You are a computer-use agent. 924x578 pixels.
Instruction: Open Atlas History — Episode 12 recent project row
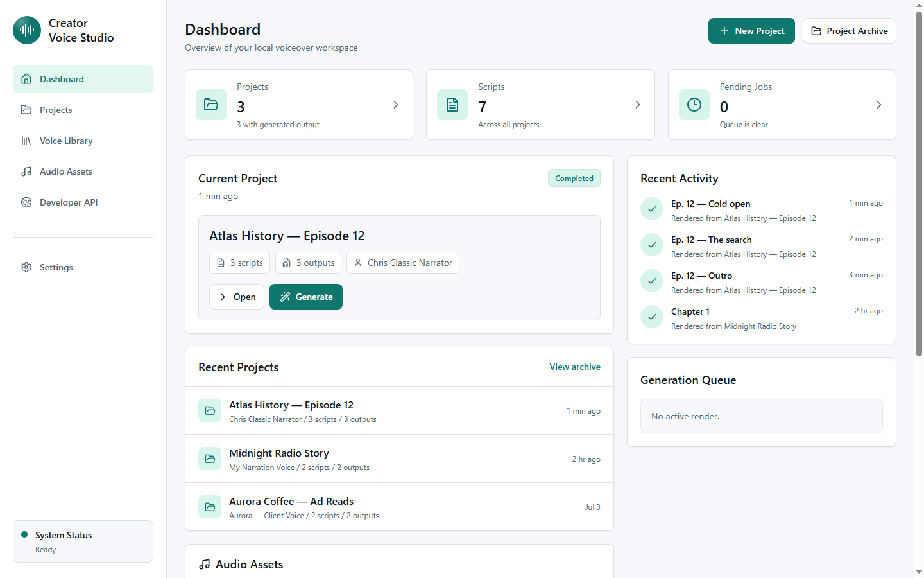(399, 410)
